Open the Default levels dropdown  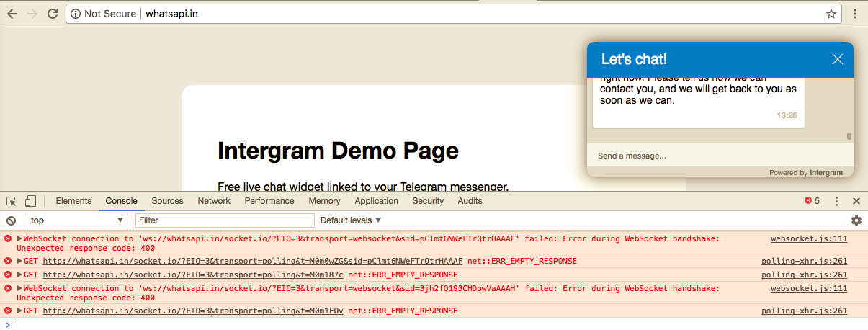click(x=351, y=220)
